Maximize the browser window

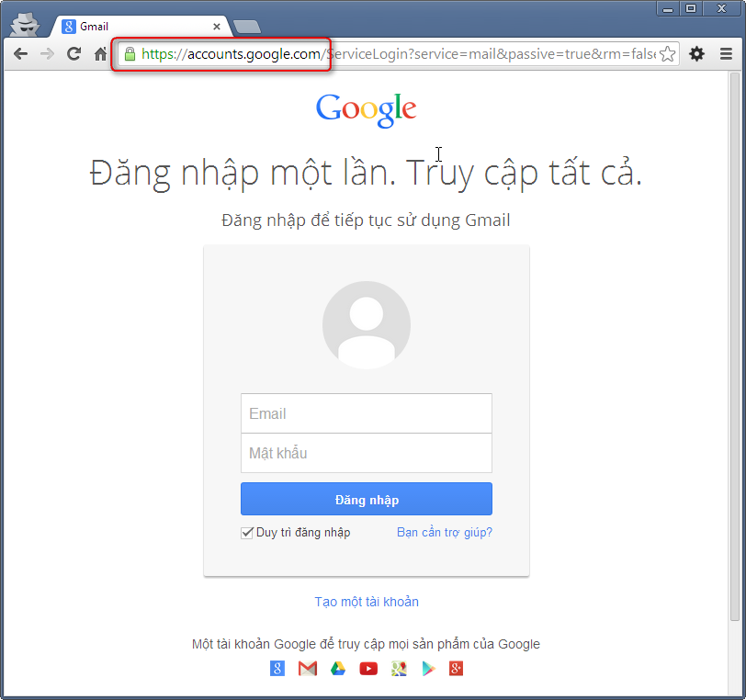click(x=691, y=8)
